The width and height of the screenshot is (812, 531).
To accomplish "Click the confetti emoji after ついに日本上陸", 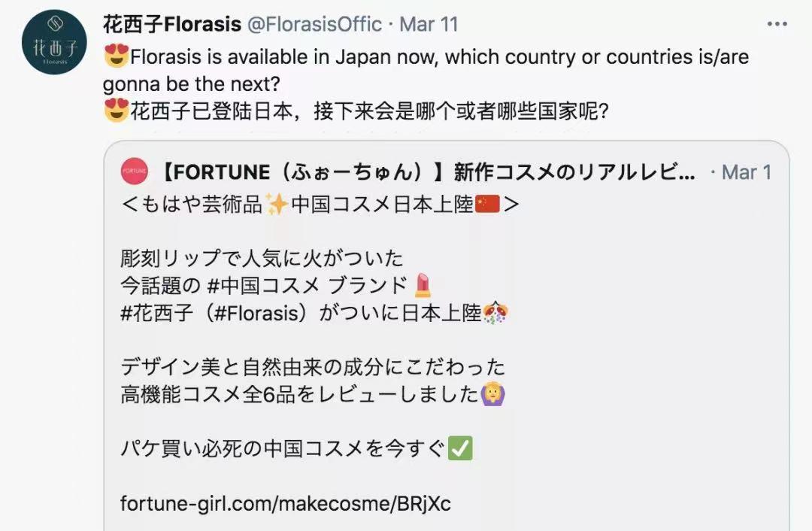I will (497, 311).
